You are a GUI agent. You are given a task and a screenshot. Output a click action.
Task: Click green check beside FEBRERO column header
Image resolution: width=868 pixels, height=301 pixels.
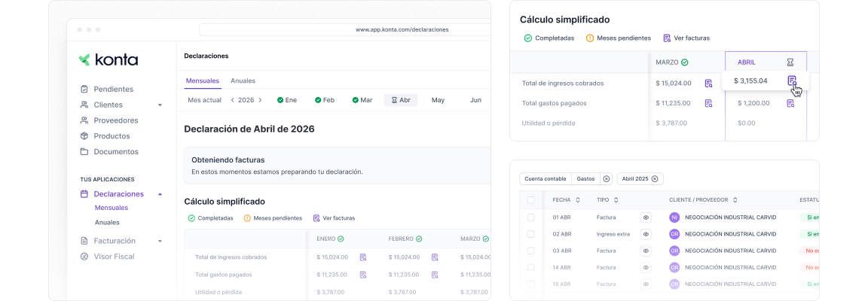(419, 239)
